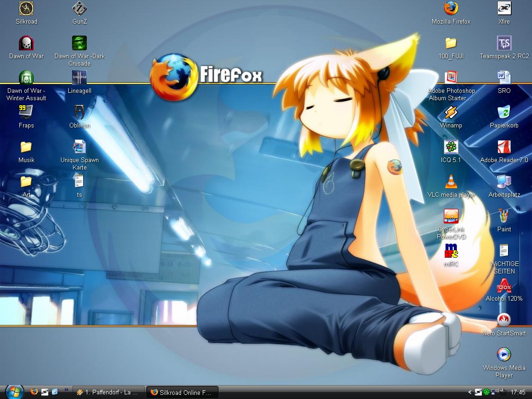The height and width of the screenshot is (399, 532).
Task: Click the taskbar clock showing 17:45
Action: (x=518, y=393)
